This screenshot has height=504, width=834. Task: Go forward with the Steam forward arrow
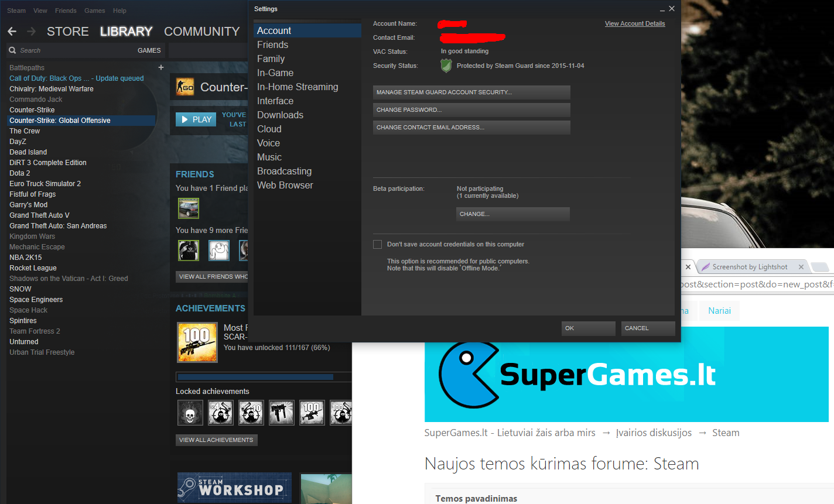point(31,31)
